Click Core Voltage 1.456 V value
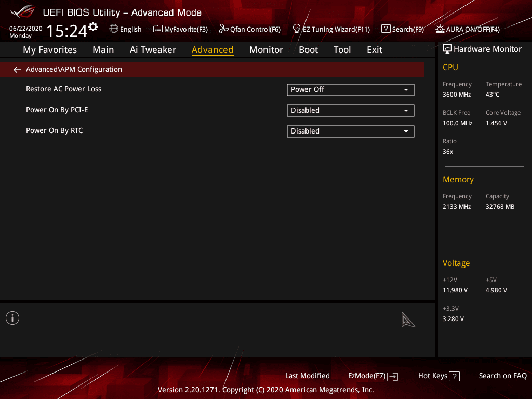Screen dimensions: 532x399 click(x=496, y=123)
